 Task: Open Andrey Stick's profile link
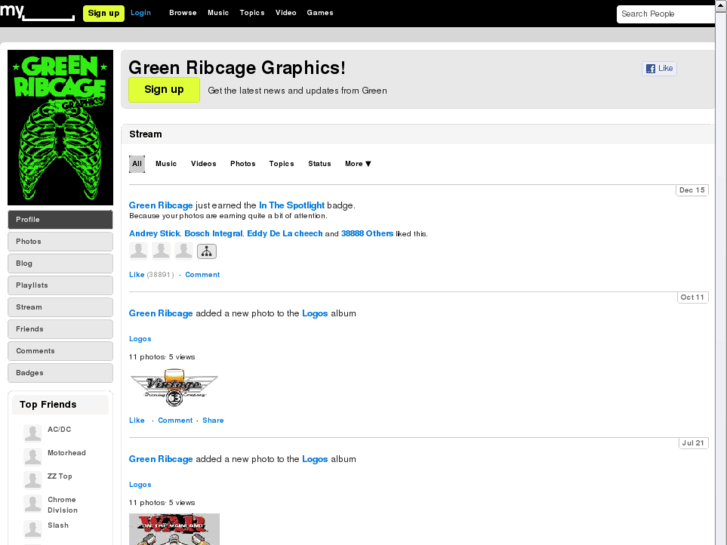pos(154,233)
